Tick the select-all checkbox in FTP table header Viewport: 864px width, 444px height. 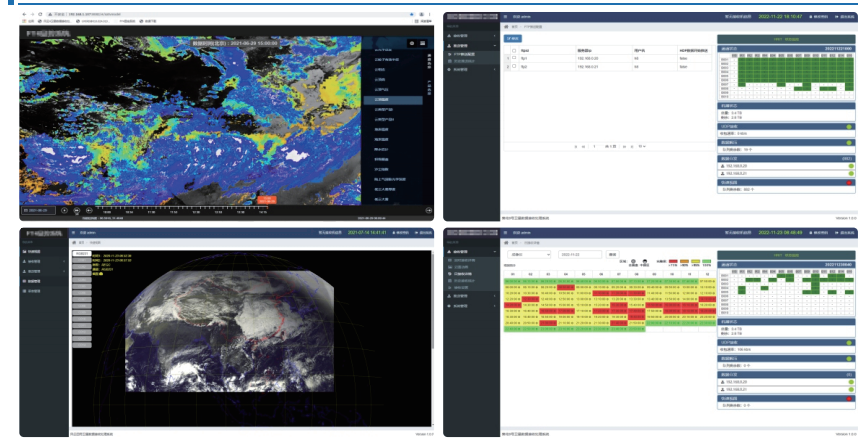(x=514, y=51)
